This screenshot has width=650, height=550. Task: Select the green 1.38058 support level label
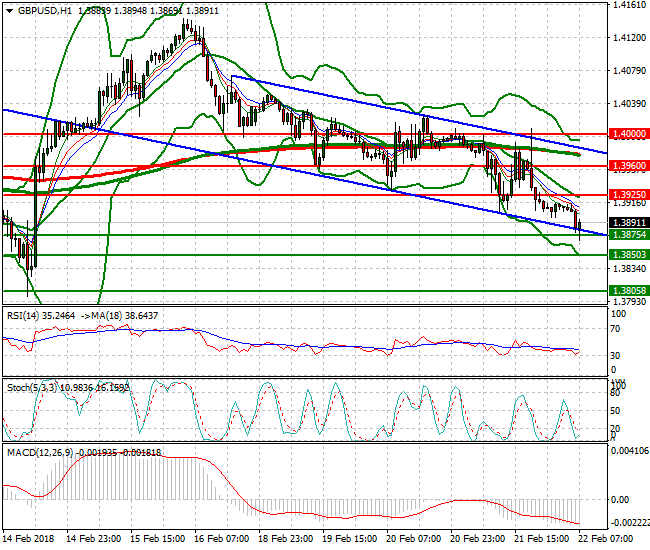coord(629,291)
